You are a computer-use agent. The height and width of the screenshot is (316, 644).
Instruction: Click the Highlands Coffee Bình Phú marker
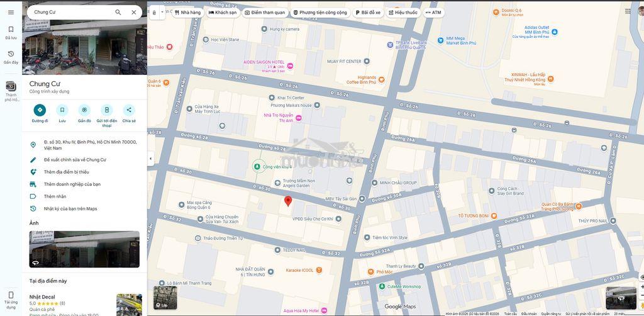click(x=382, y=80)
